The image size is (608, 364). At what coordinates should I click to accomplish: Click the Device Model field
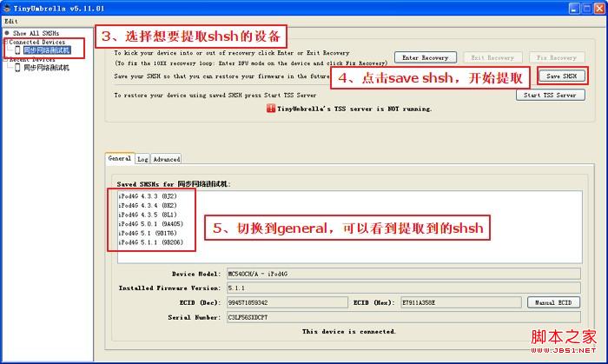coord(404,274)
